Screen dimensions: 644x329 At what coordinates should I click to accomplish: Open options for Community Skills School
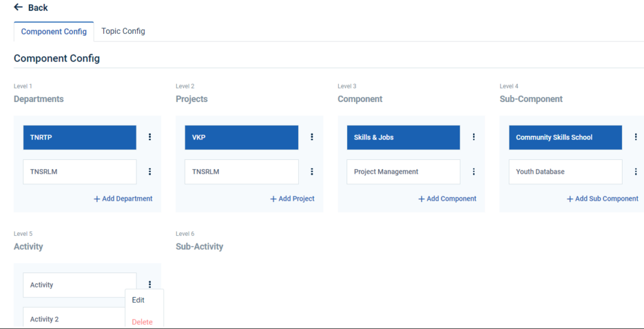pos(636,137)
